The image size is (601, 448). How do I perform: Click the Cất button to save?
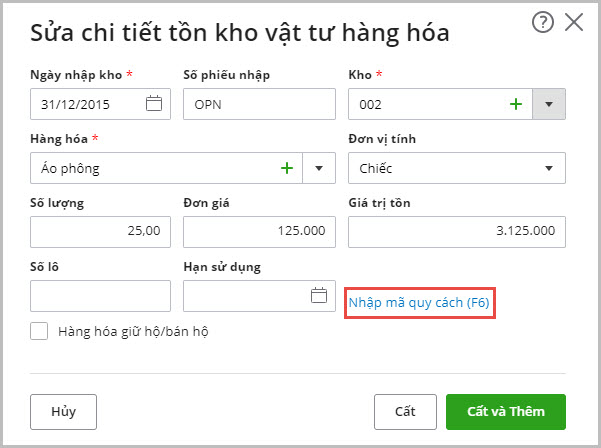(x=405, y=410)
